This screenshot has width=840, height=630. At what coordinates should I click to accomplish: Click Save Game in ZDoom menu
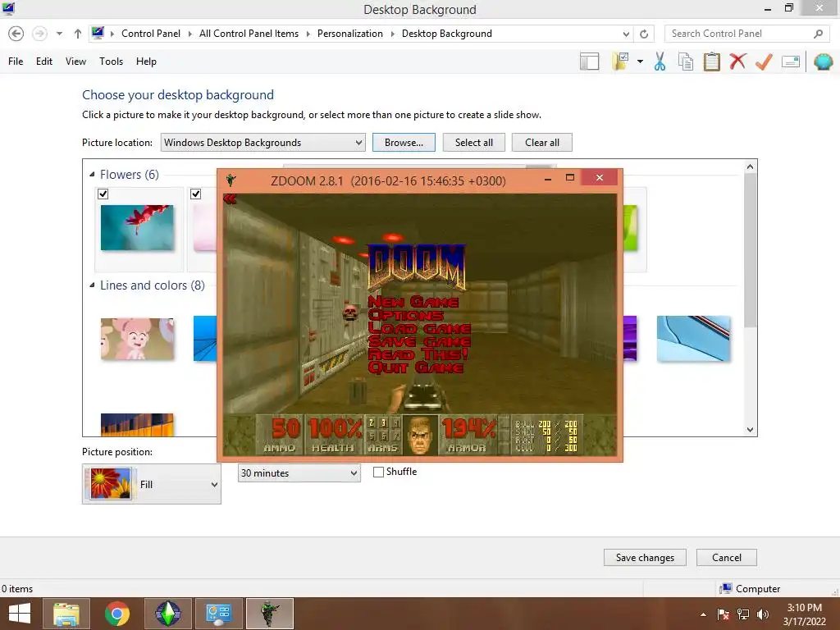419,341
